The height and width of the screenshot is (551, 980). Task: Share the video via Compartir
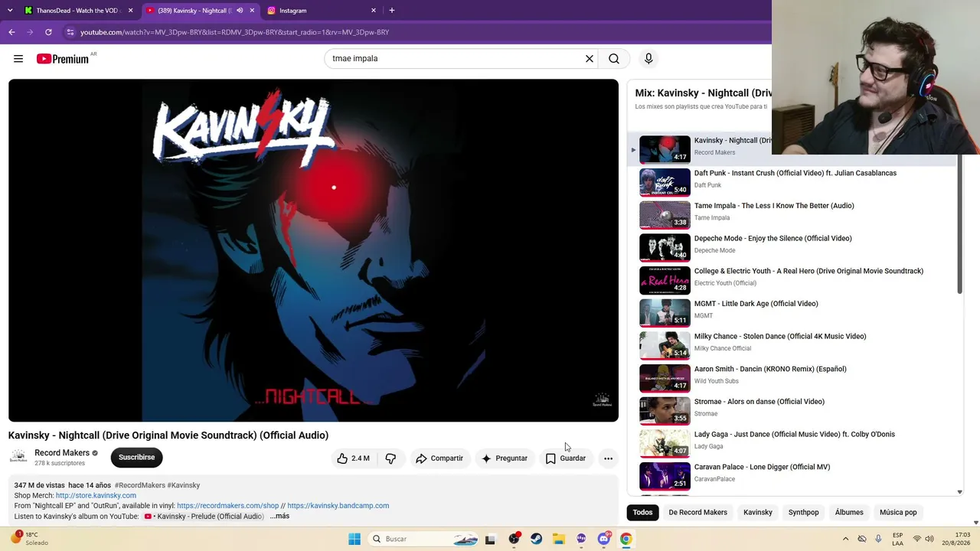(439, 458)
